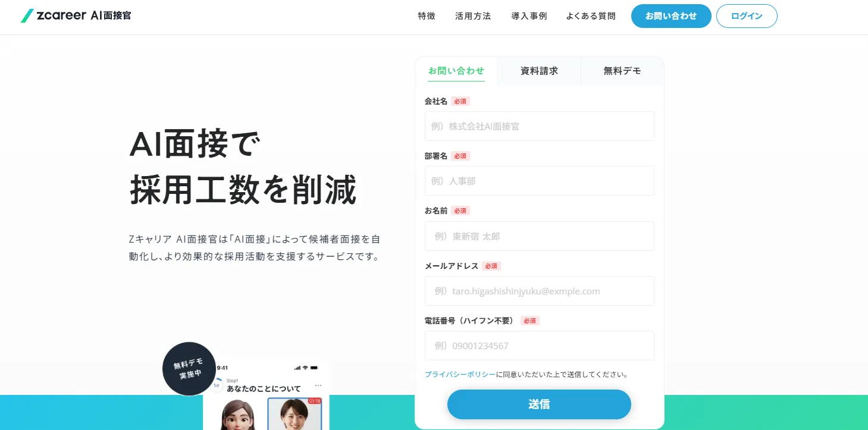Switch to the 資料請求 tab
Screen dimensions: 868x430
point(539,71)
